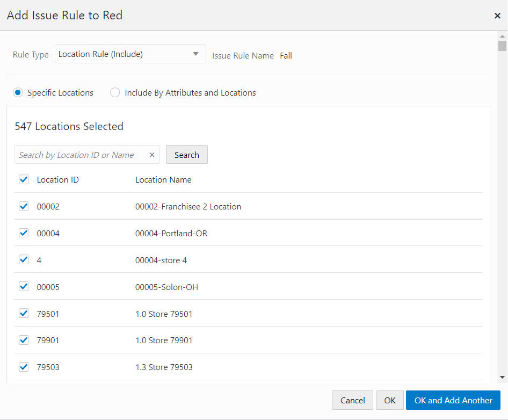Click the location name 00004-Portland-OR

171,233
